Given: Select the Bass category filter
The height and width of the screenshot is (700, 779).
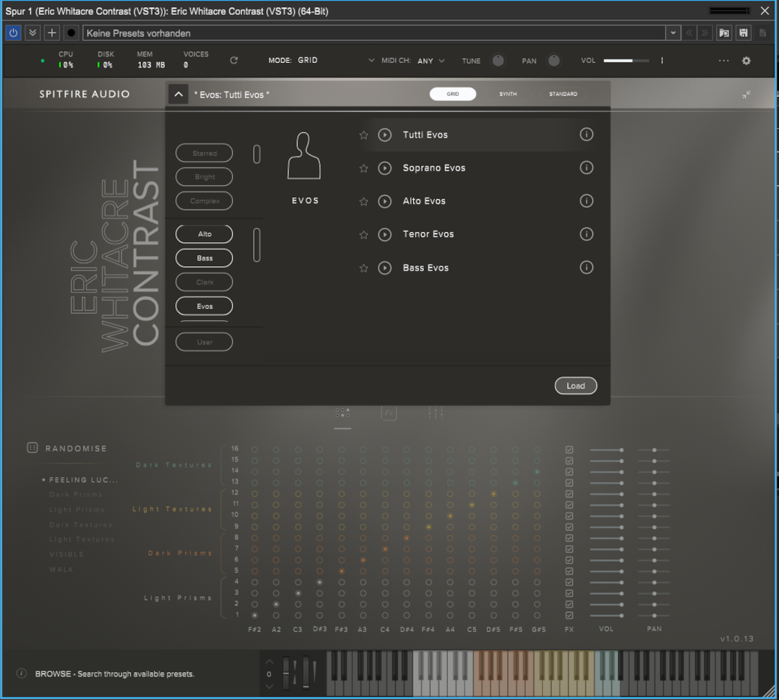Looking at the screenshot, I should point(204,258).
